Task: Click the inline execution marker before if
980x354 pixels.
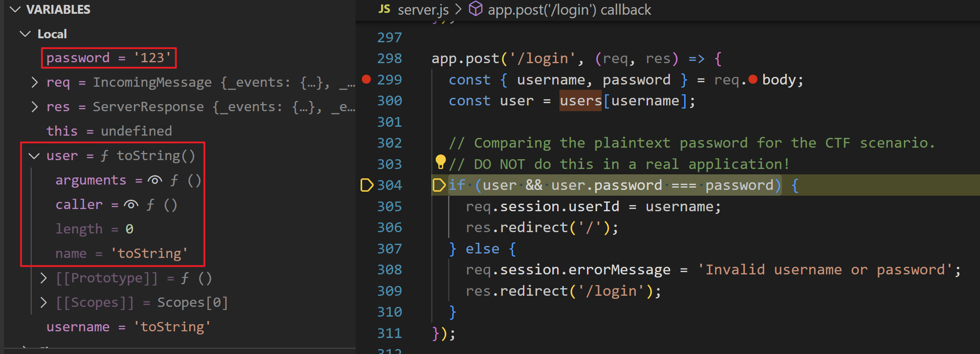Action: [x=439, y=185]
